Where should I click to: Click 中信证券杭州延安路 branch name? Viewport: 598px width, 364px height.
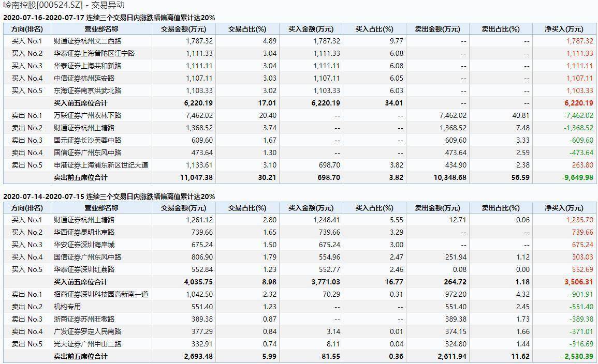84,78
